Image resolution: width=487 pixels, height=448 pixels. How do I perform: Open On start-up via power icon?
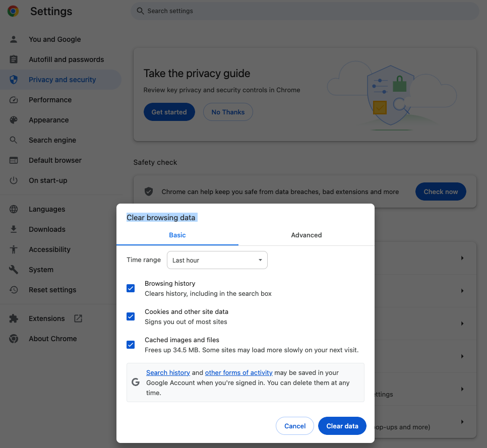tap(13, 180)
